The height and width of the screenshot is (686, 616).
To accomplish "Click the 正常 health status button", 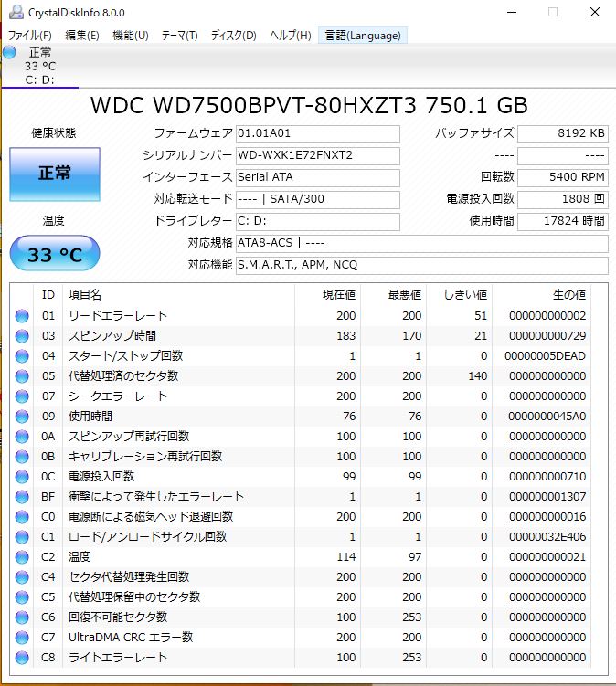I will [54, 173].
